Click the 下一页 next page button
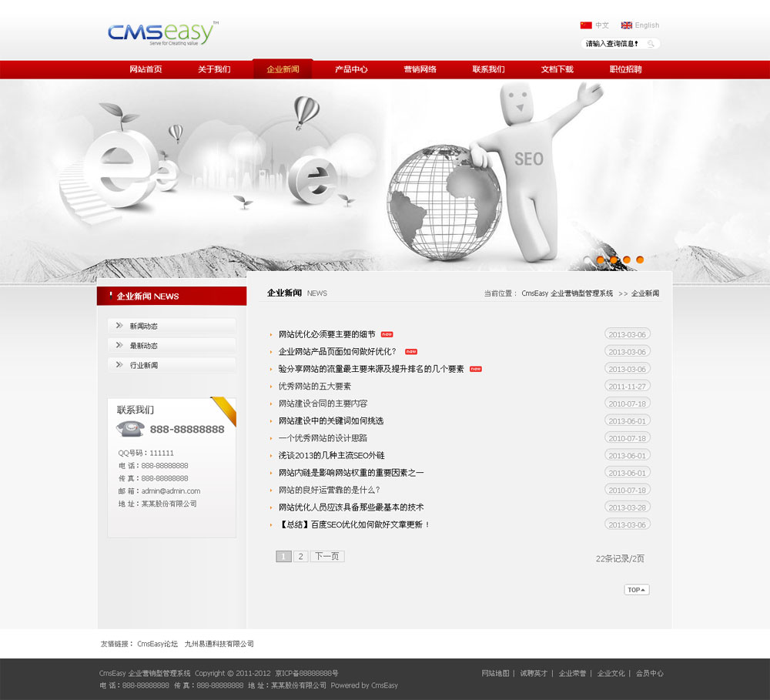Screen dimensions: 770x700 [327, 556]
